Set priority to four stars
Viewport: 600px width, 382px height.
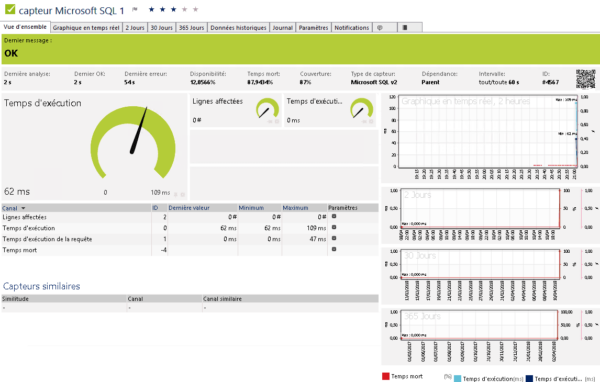pos(184,9)
